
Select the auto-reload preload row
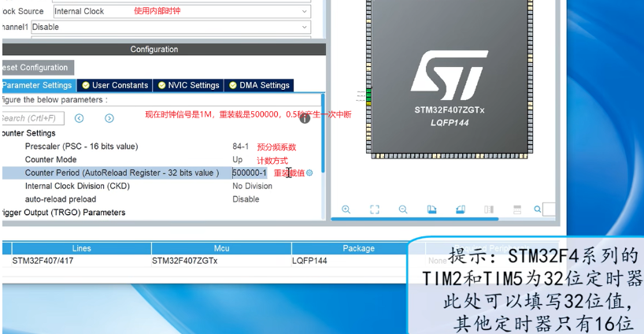pos(61,199)
